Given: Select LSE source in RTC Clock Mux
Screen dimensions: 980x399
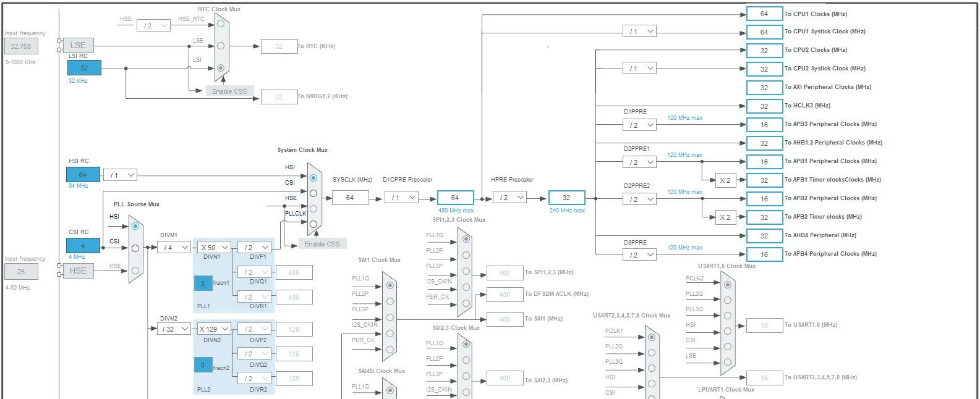Looking at the screenshot, I should [221, 46].
